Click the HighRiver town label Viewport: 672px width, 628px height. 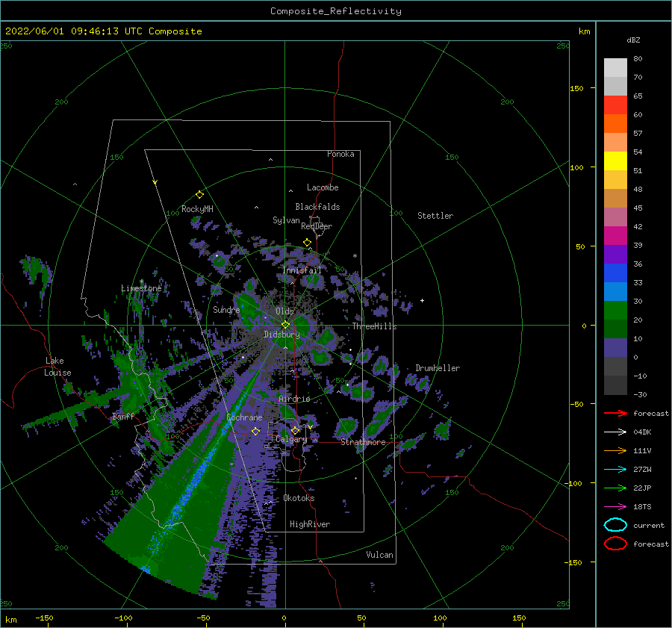310,524
